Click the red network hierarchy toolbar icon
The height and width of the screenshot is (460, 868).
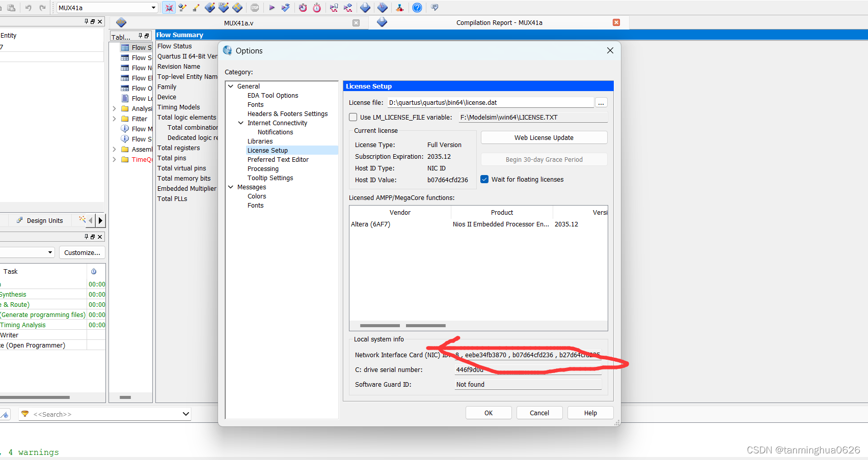400,8
